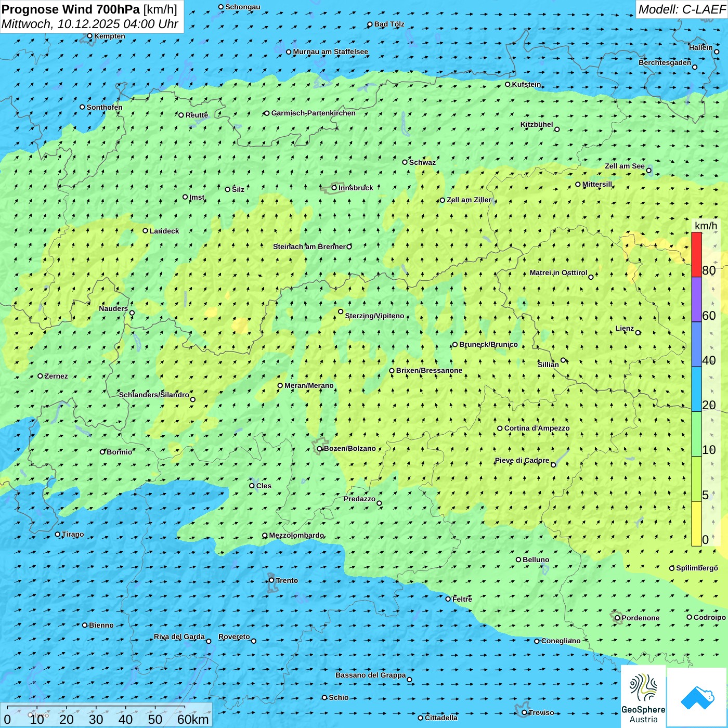Click the Cortina d'Ampezzo marker
The width and height of the screenshot is (728, 728).
pyautogui.click(x=500, y=428)
